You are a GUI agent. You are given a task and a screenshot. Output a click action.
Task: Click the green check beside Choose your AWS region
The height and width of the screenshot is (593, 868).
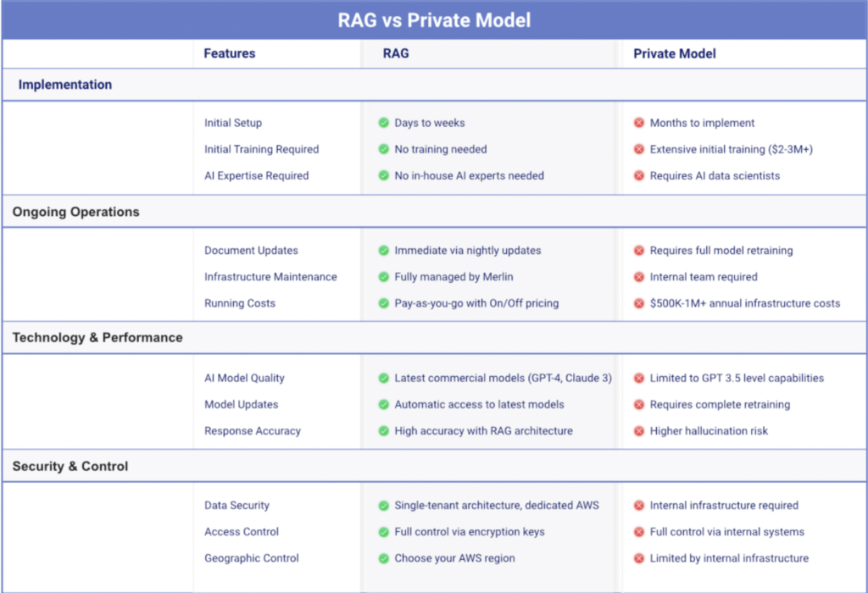point(384,558)
